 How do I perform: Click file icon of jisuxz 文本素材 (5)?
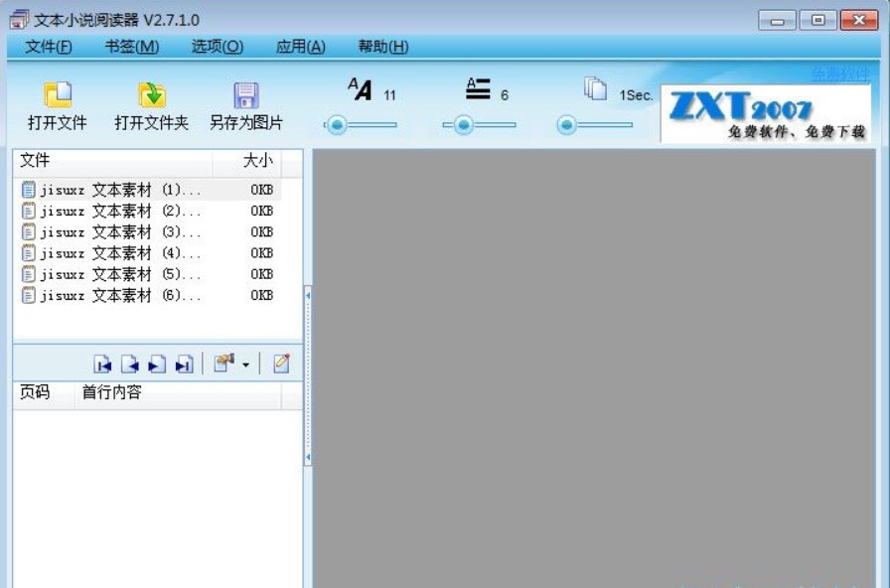click(x=29, y=274)
